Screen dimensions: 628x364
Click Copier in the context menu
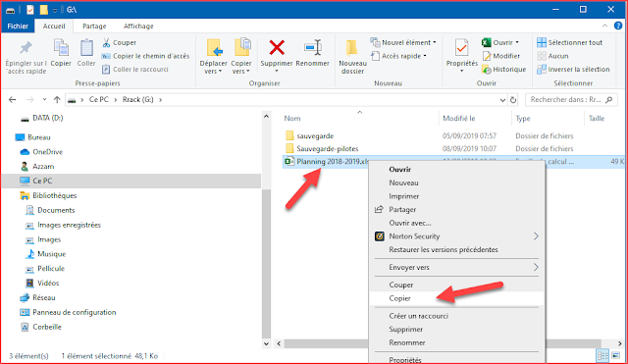pyautogui.click(x=399, y=298)
